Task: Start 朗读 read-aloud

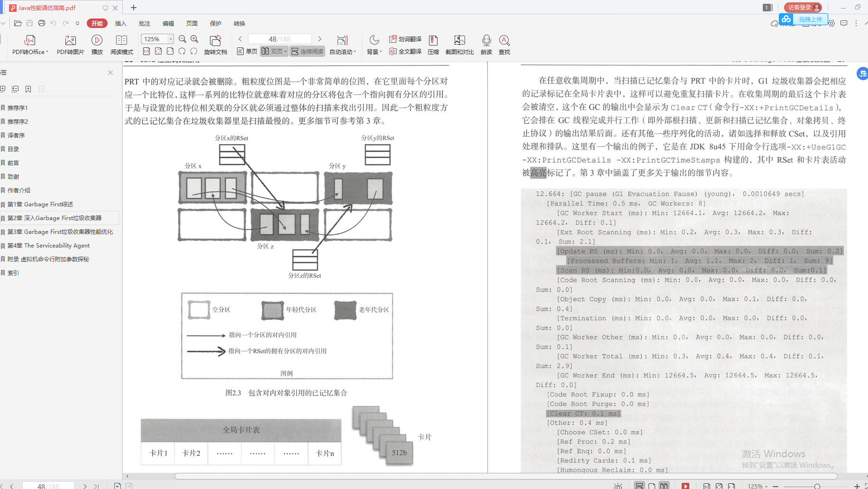Action: 486,40
